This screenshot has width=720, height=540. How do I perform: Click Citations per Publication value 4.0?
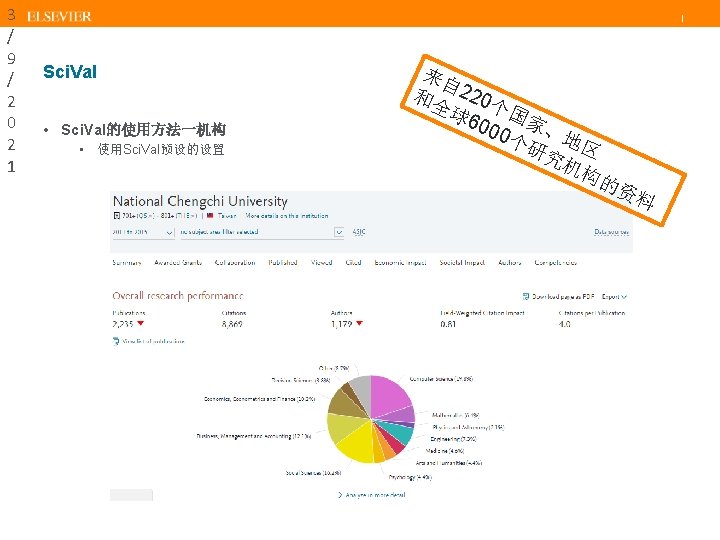(564, 324)
